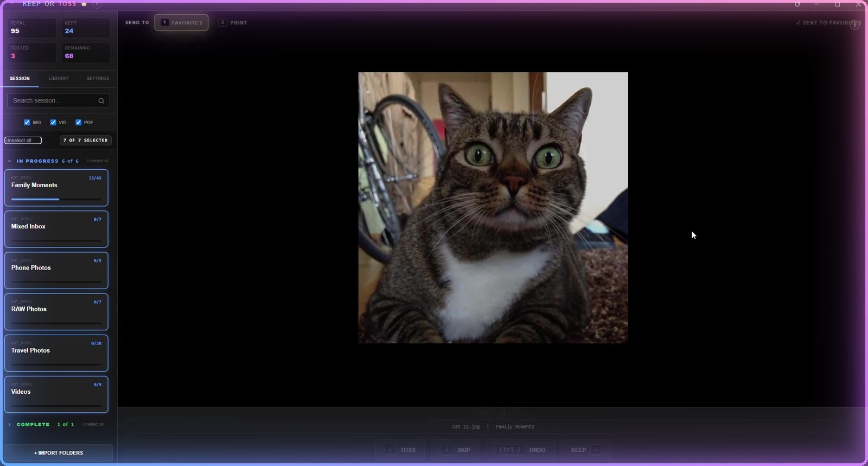This screenshot has height=466, width=868.
Task: Toggle the VID file type checkbox
Action: pyautogui.click(x=53, y=123)
